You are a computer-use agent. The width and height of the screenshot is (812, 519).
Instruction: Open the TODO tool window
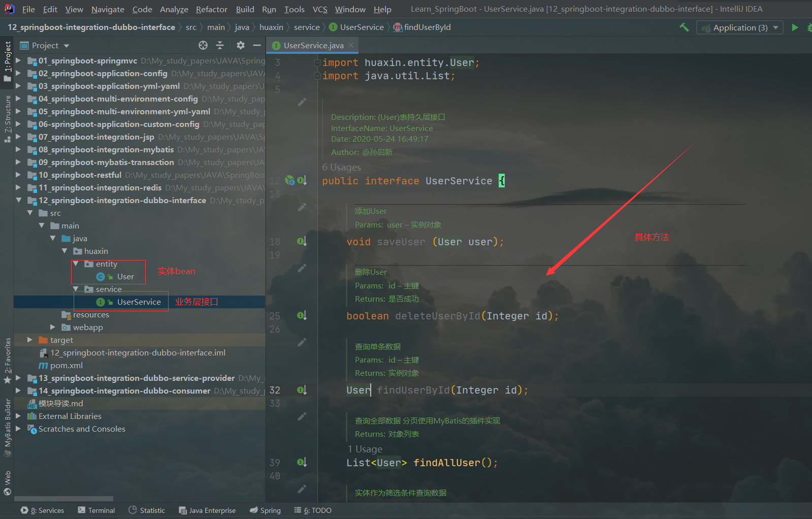(313, 510)
